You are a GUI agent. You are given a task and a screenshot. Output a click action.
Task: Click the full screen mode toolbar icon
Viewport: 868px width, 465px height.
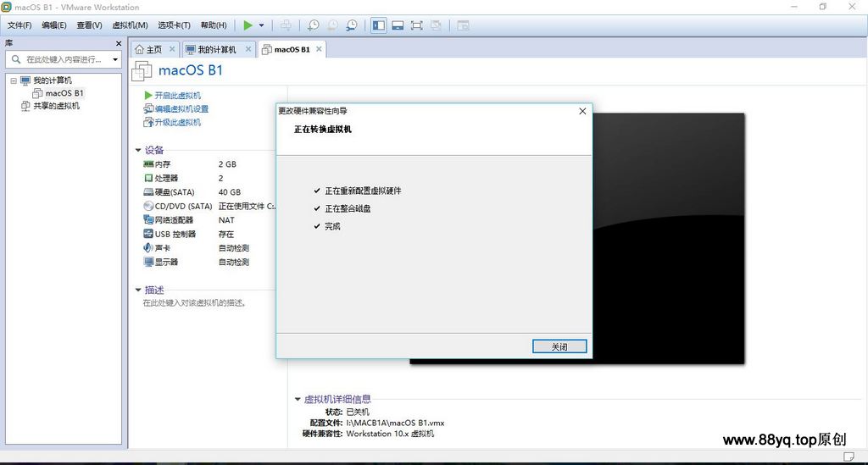pos(417,25)
